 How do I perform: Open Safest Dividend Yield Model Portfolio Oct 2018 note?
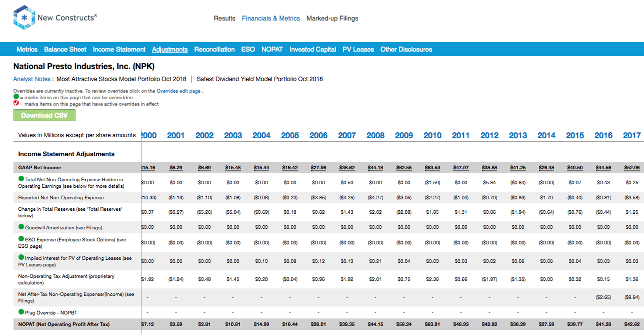pyautogui.click(x=260, y=79)
